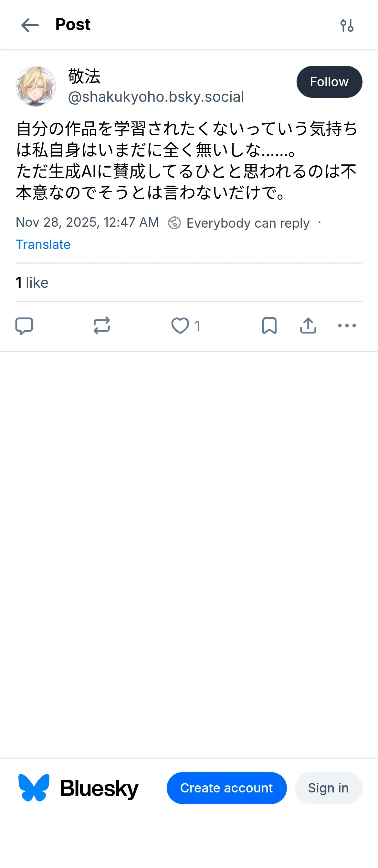The width and height of the screenshot is (378, 868).
Task: Click the Bluesky wordmark text
Action: (99, 788)
